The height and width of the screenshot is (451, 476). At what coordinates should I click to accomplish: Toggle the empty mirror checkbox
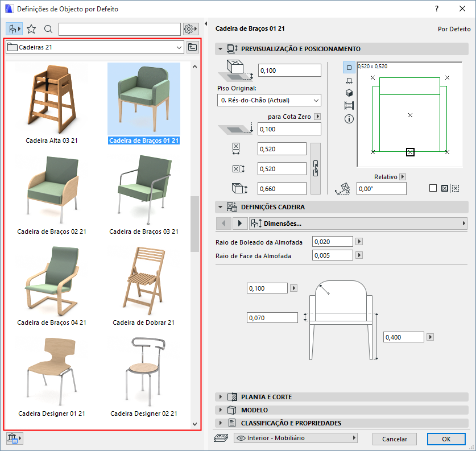coord(433,188)
